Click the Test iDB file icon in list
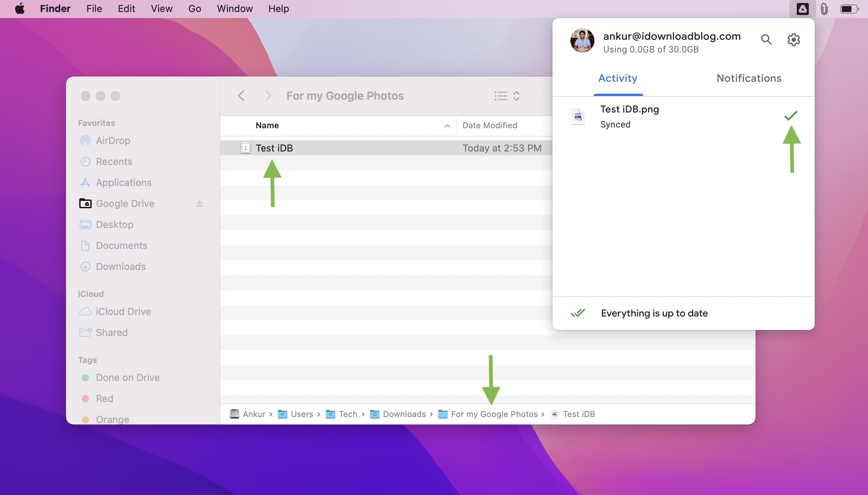This screenshot has height=495, width=868. [245, 148]
